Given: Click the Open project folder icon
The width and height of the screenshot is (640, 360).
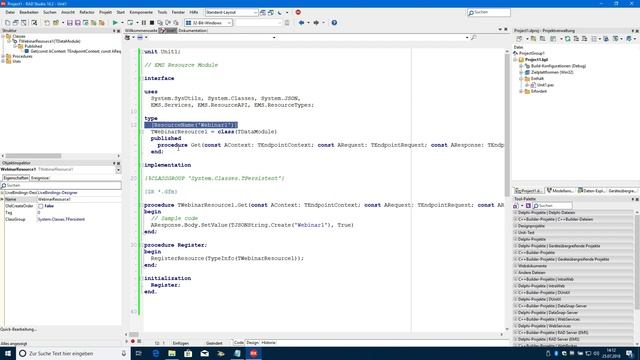Looking at the screenshot, I should pos(56,23).
